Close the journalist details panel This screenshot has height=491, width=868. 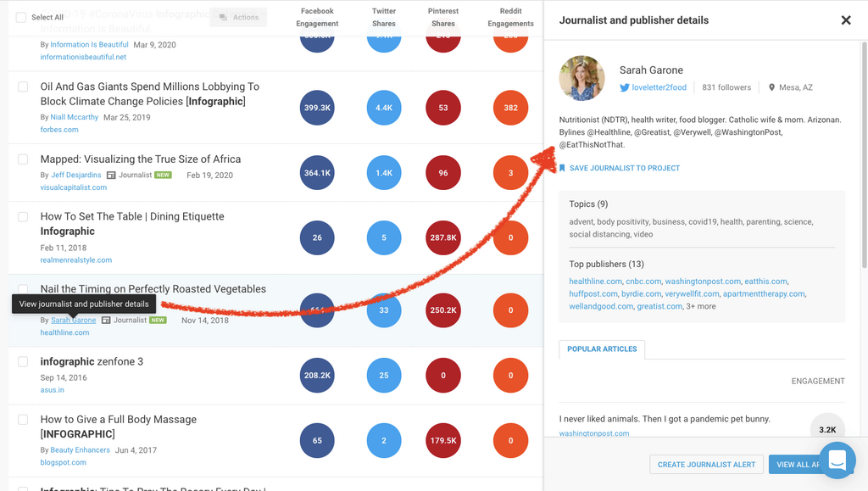tap(845, 20)
